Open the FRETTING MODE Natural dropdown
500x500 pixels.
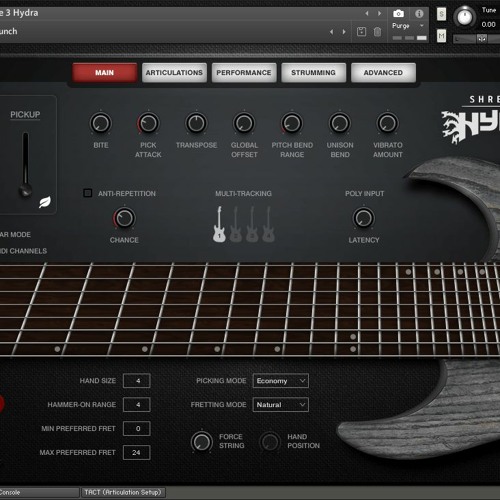[x=281, y=405]
